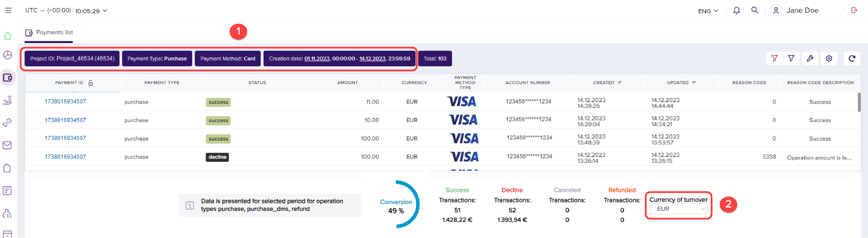The width and height of the screenshot is (868, 238).
Task: Click the decline status badge
Action: tap(217, 157)
